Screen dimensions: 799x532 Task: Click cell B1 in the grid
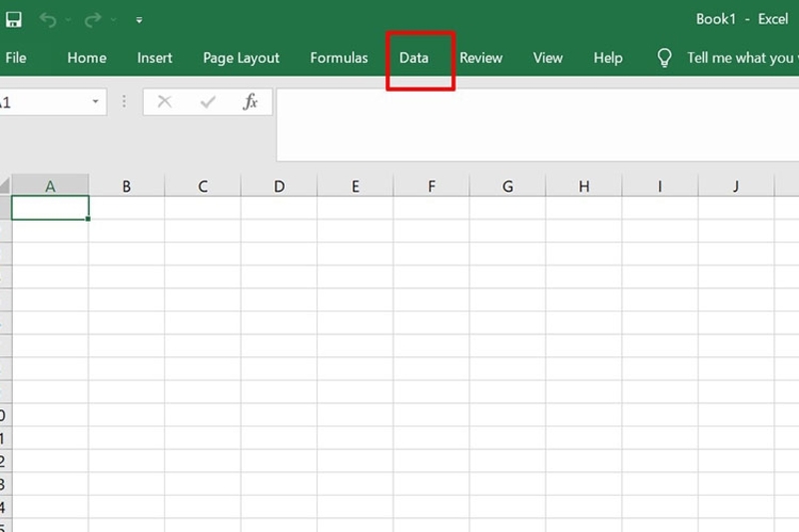(127, 208)
